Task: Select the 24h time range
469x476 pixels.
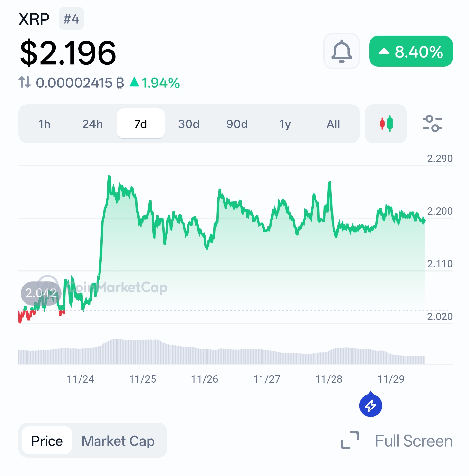Action: (x=93, y=124)
